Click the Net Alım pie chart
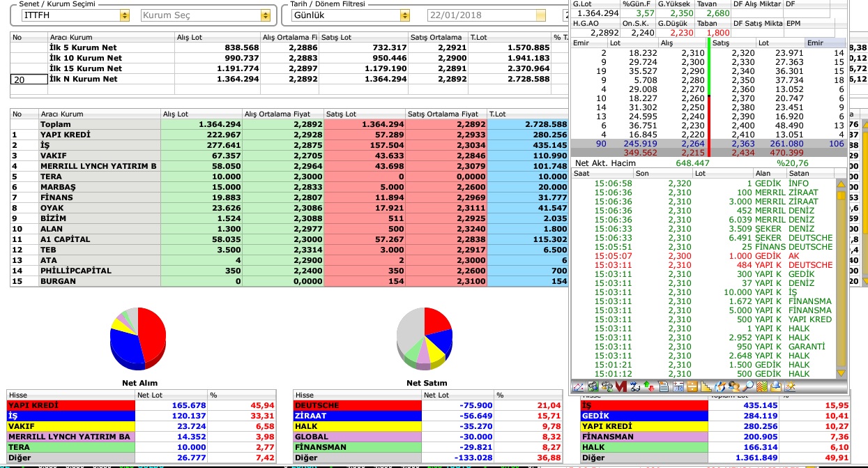Image resolution: width=868 pixels, height=468 pixels. (x=138, y=338)
